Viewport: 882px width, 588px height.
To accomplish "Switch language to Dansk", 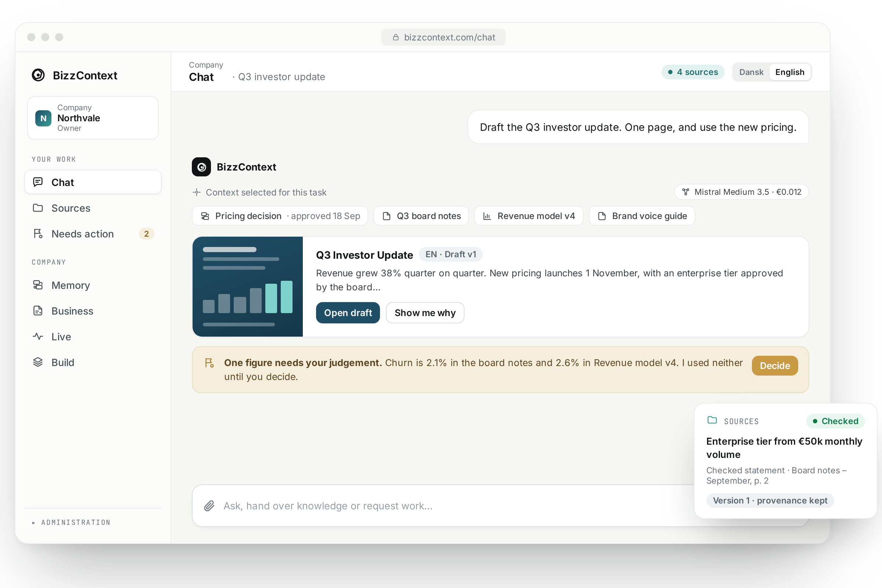I will click(751, 72).
